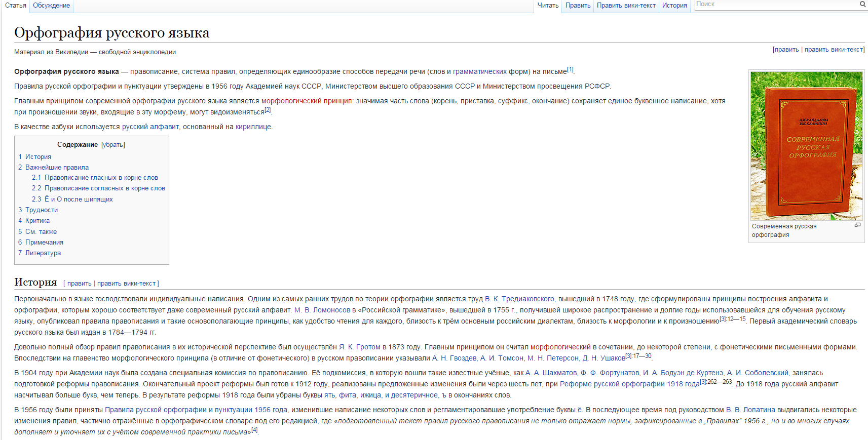Image resolution: width=868 pixels, height=440 pixels.
Task: Click in the 'Поиск' search field
Action: coord(775,4)
